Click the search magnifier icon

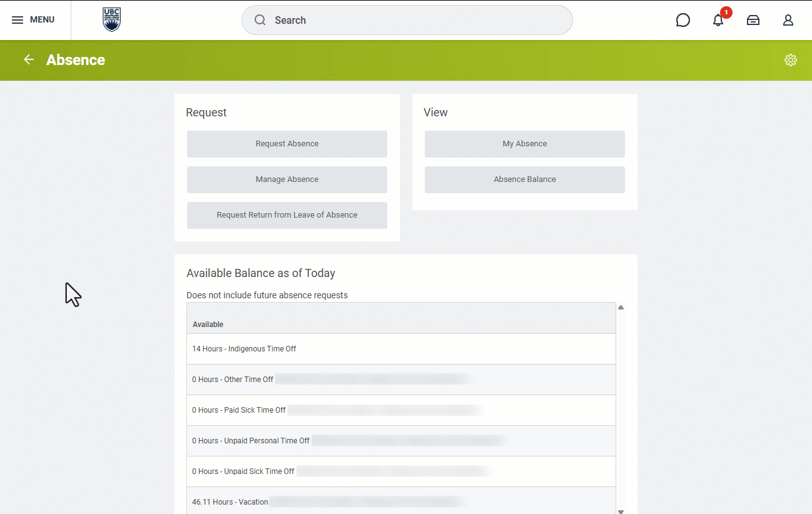260,20
